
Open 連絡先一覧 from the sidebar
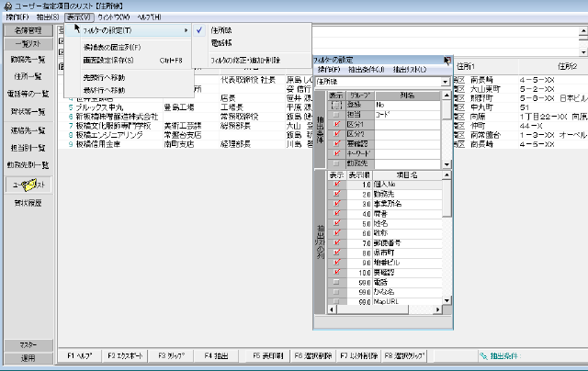pyautogui.click(x=28, y=130)
